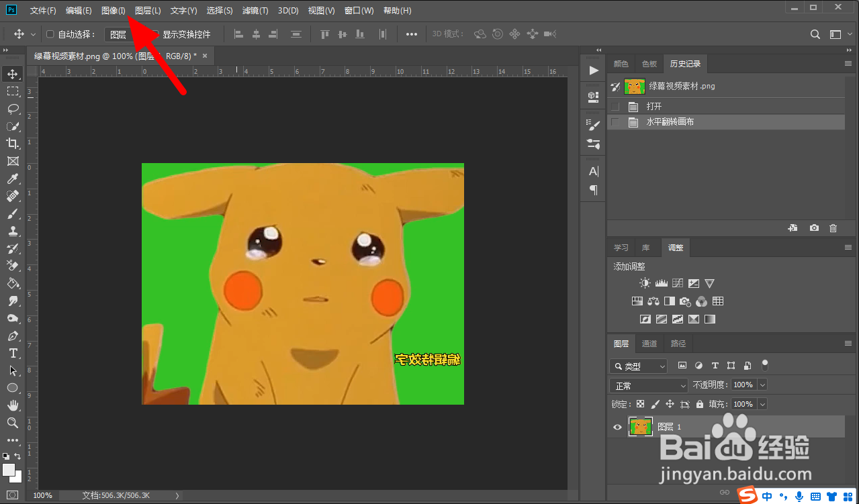Select the Eyedropper tool
This screenshot has width=859, height=504.
[13, 179]
